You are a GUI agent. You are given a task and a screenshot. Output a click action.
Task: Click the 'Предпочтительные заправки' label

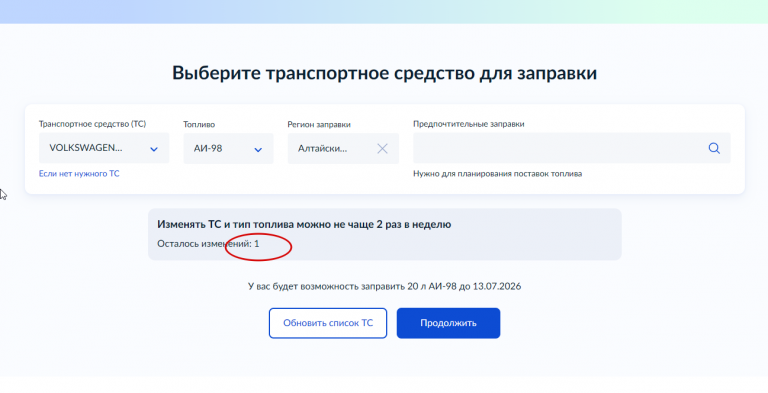coord(469,124)
